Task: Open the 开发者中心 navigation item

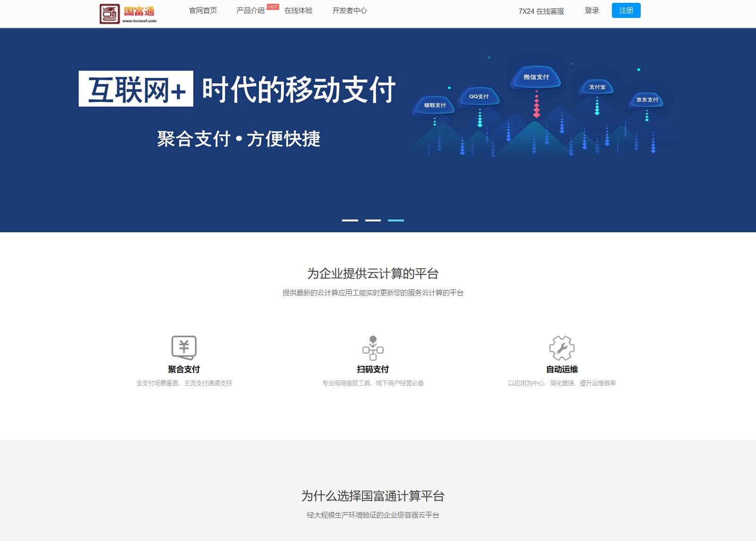Action: (349, 10)
